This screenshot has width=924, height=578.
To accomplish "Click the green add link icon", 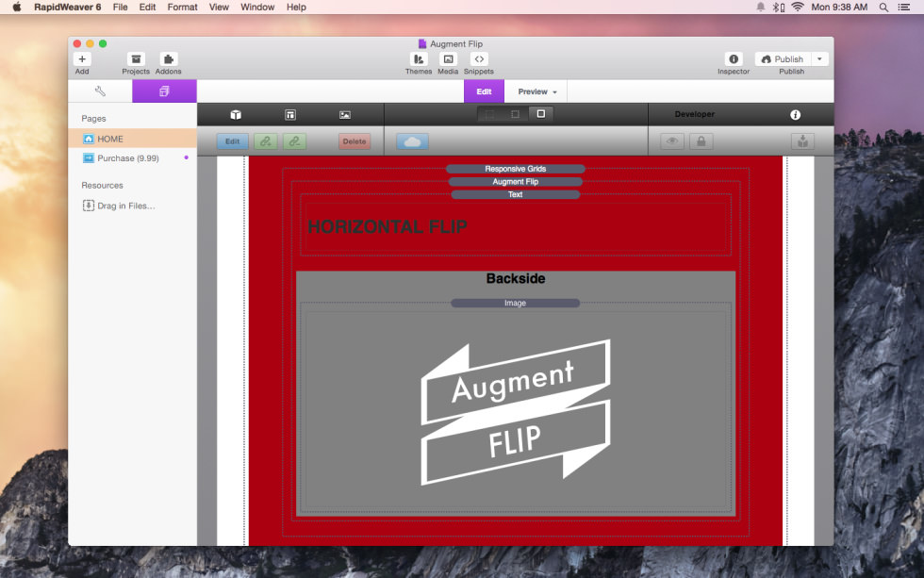I will pyautogui.click(x=266, y=141).
